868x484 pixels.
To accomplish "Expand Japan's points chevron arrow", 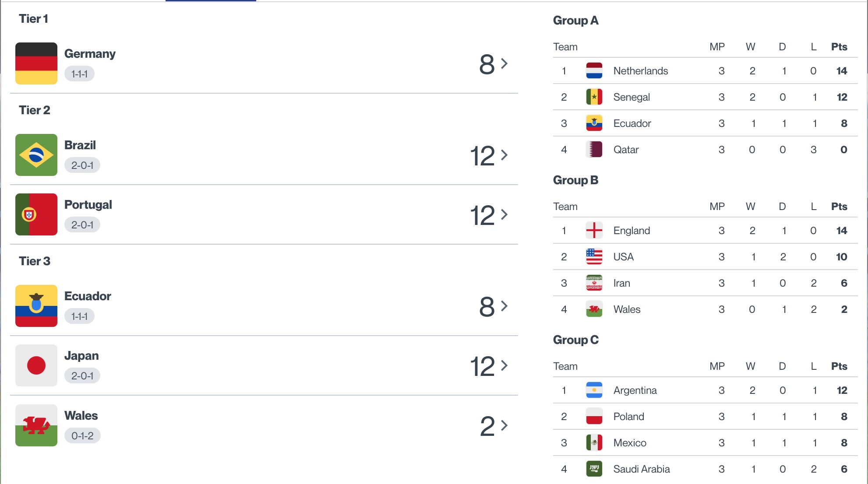I will [x=505, y=365].
